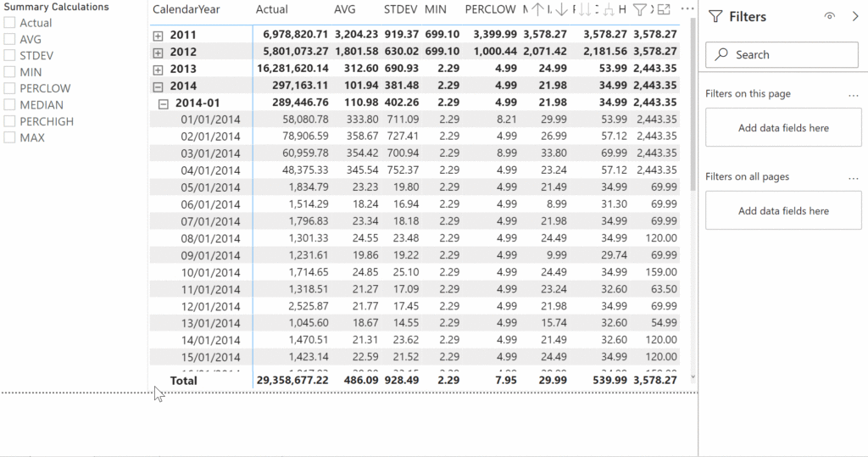Open options for Filters on this page
This screenshot has height=457, width=868.
click(x=854, y=94)
